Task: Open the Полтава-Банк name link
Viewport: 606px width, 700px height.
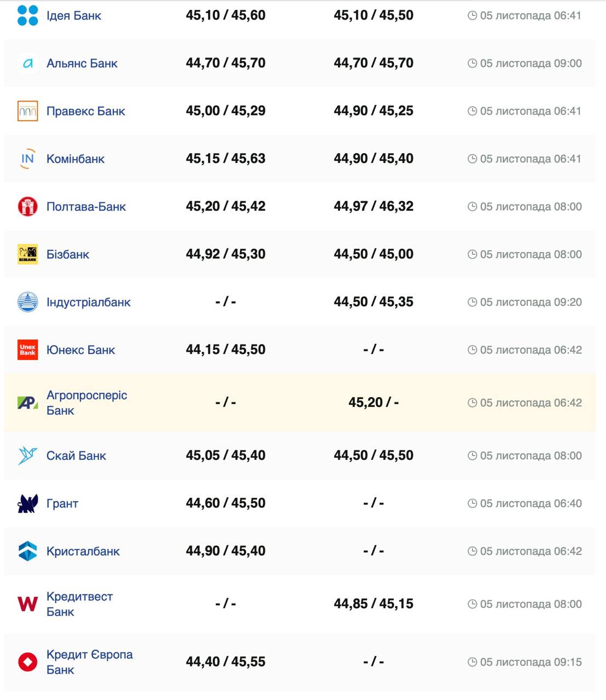Action: click(86, 207)
